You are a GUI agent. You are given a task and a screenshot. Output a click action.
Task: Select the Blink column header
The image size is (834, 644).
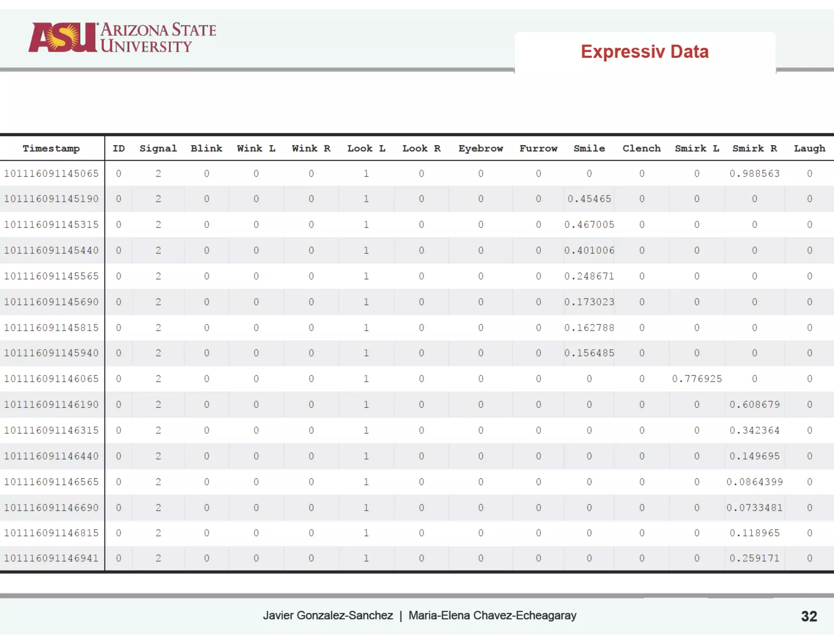point(206,149)
